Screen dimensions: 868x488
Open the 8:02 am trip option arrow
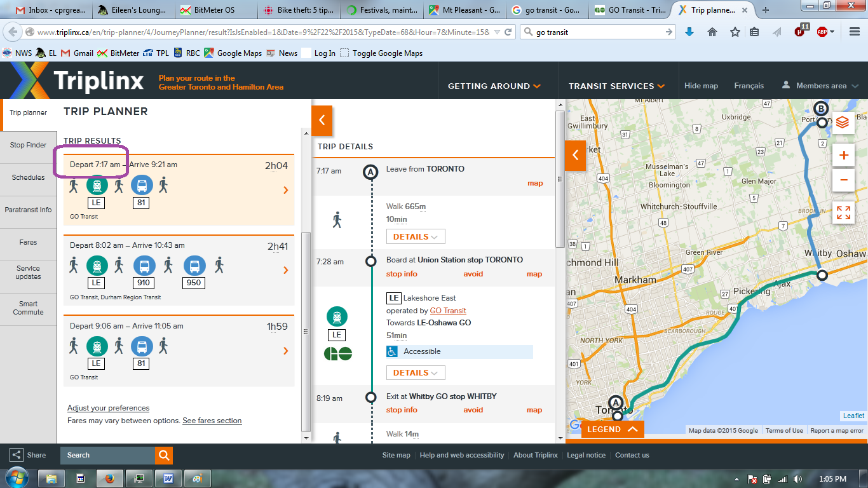click(286, 270)
